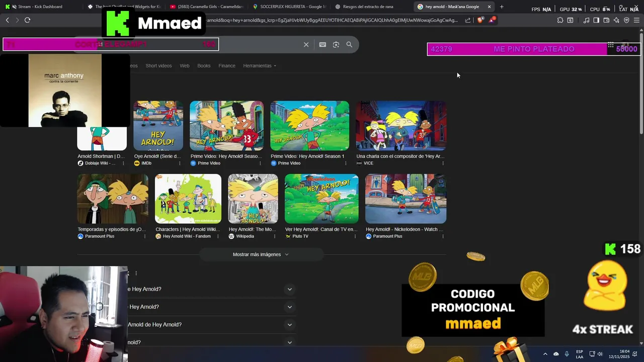The height and width of the screenshot is (362, 644).
Task: Open Brave Rewards triangle icon
Action: tap(492, 20)
